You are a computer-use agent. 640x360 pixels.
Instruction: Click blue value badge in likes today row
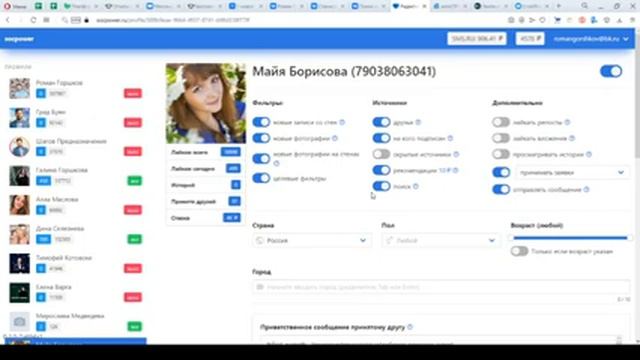(233, 168)
